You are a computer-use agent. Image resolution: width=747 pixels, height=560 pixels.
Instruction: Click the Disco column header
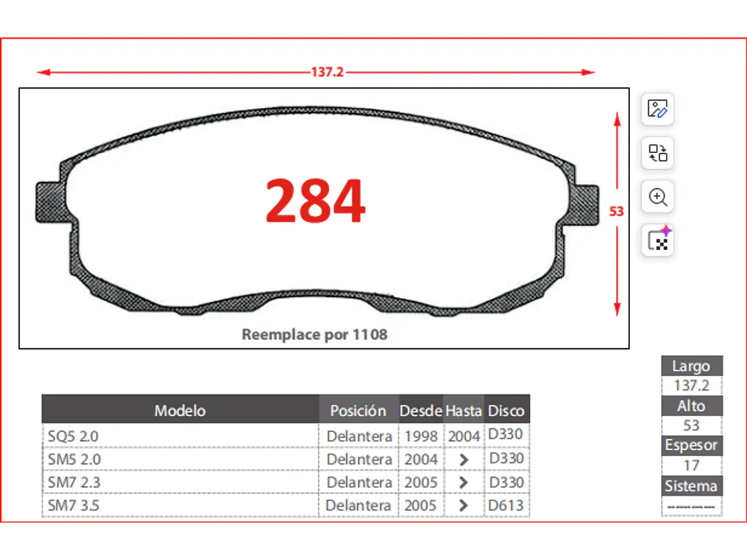pos(506,410)
